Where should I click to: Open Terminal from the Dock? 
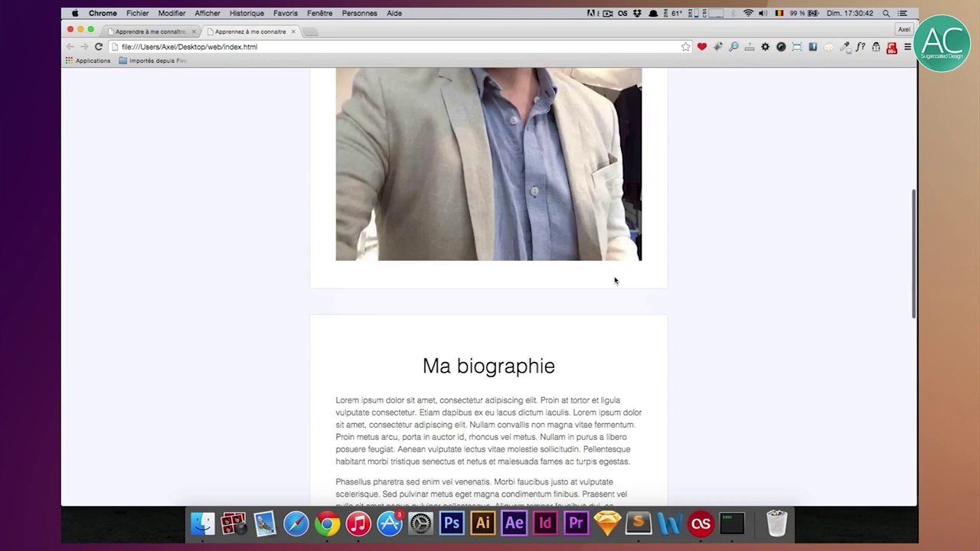coord(732,523)
